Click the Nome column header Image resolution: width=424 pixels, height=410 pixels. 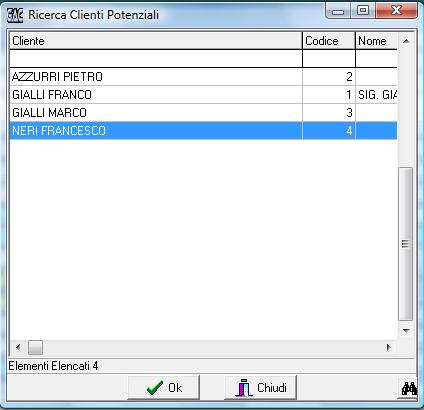point(376,41)
